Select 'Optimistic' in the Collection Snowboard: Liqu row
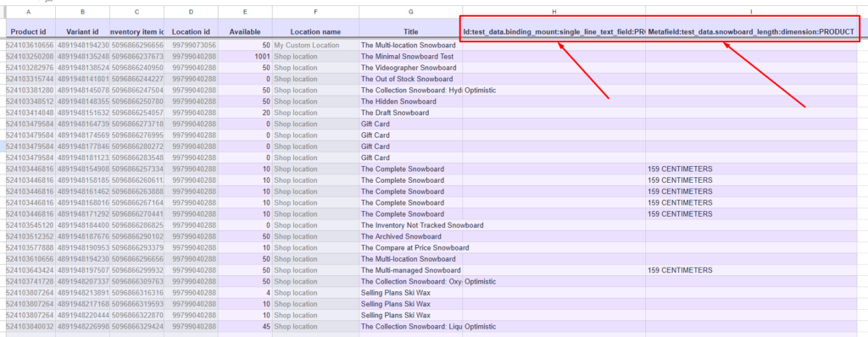 point(554,326)
